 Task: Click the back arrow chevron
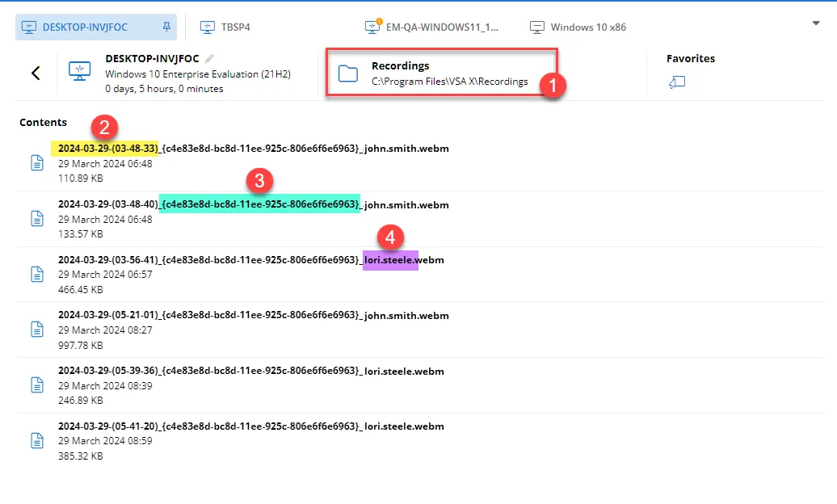coord(36,73)
